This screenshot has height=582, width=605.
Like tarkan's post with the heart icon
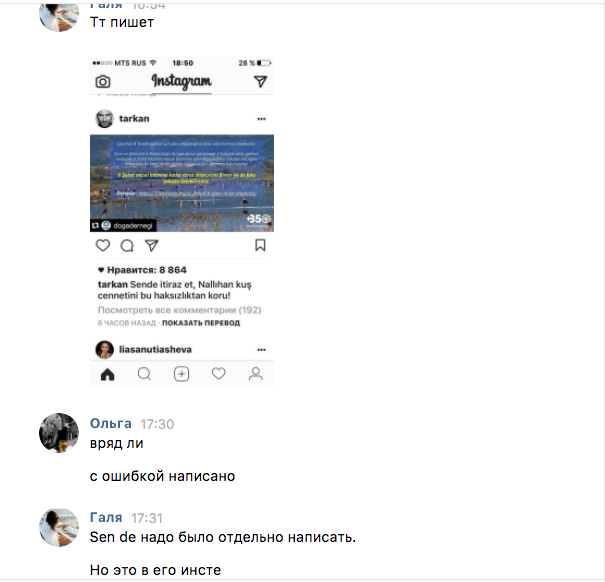103,245
